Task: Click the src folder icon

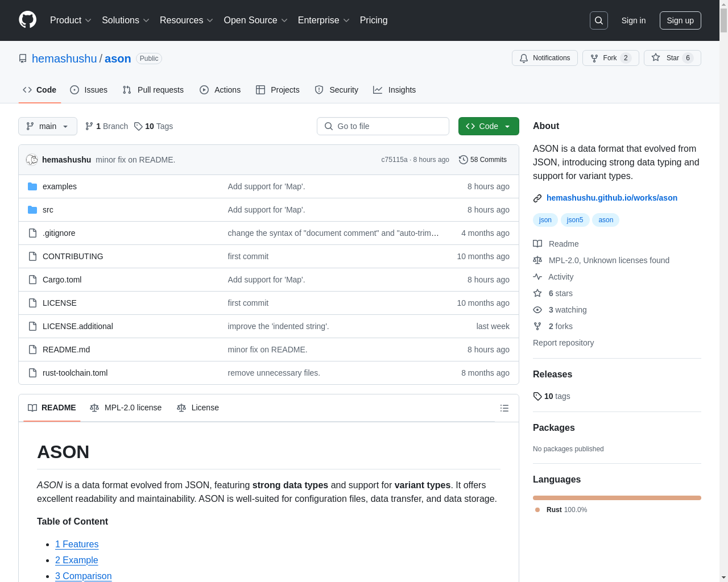Action: [32, 210]
